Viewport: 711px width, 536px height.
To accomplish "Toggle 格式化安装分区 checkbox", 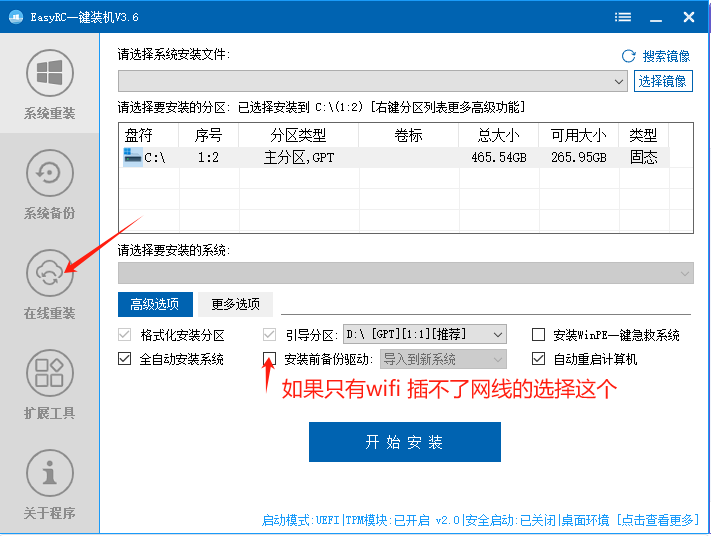I will [124, 335].
